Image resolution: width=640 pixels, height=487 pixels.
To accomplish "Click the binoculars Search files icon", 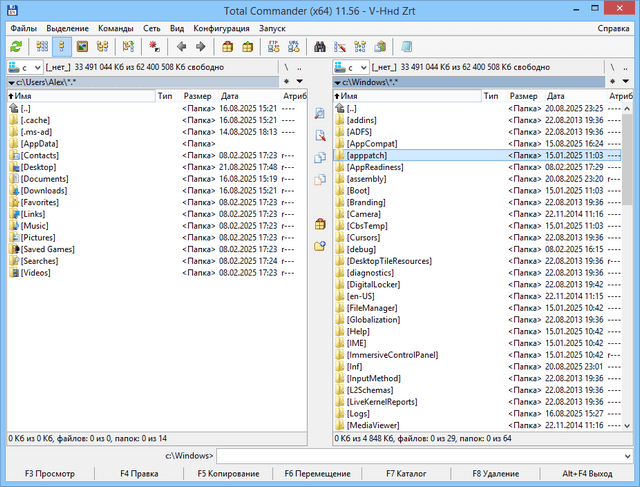I will point(320,46).
